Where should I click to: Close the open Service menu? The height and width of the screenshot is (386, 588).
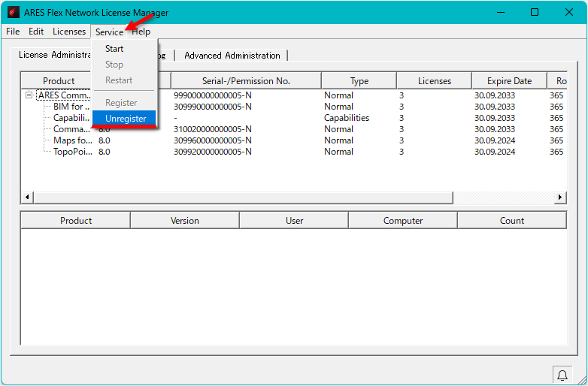[x=109, y=32]
